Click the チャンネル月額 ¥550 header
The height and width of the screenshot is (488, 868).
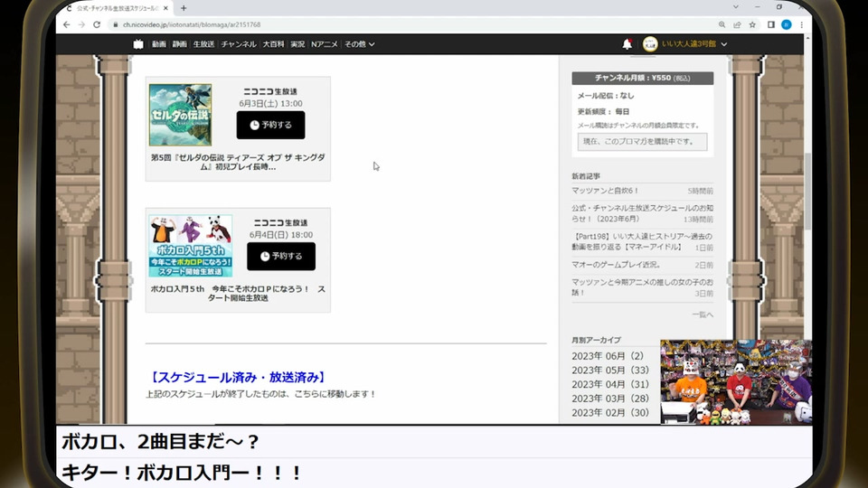point(642,78)
